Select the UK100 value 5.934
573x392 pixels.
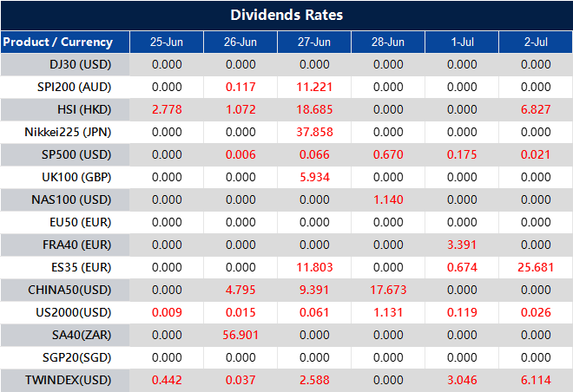[x=313, y=177]
